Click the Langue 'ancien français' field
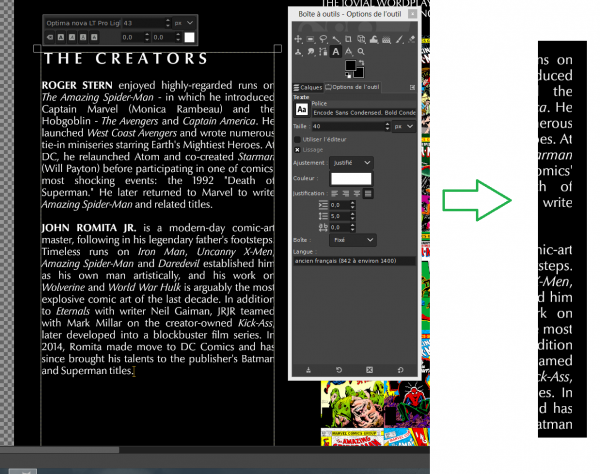Image resolution: width=600 pixels, height=474 pixels. pyautogui.click(x=355, y=261)
